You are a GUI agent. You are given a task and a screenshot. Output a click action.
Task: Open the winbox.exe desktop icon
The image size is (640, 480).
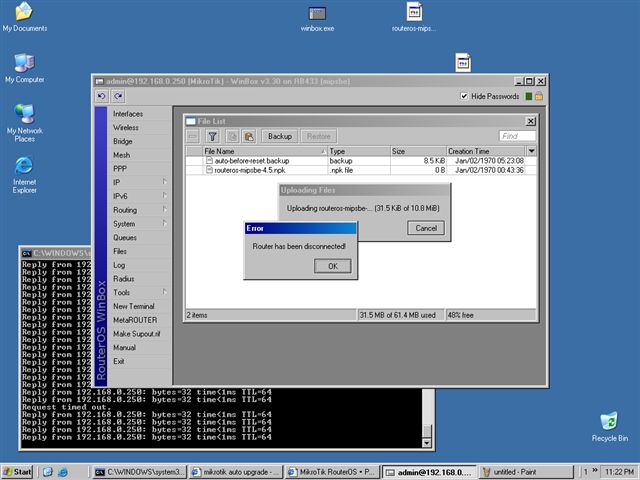[317, 14]
